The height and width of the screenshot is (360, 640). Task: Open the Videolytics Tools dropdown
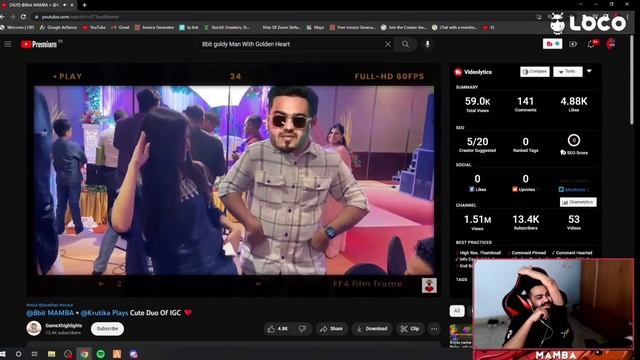[568, 71]
